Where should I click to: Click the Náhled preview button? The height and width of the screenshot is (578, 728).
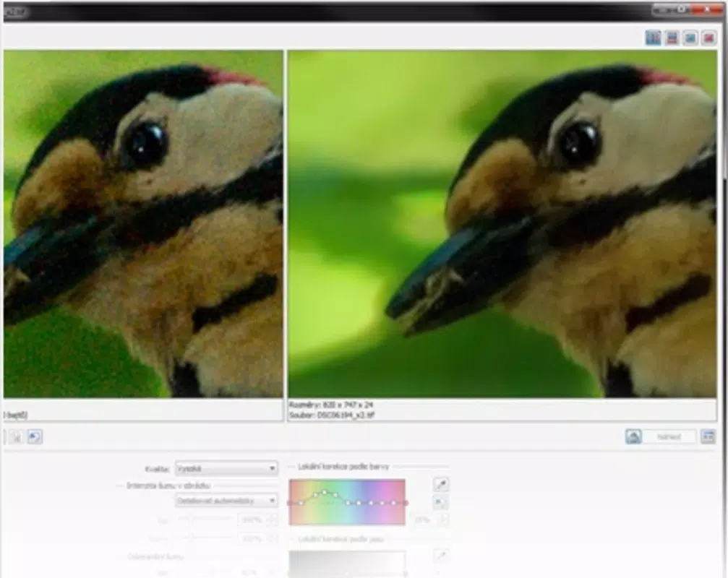point(669,436)
